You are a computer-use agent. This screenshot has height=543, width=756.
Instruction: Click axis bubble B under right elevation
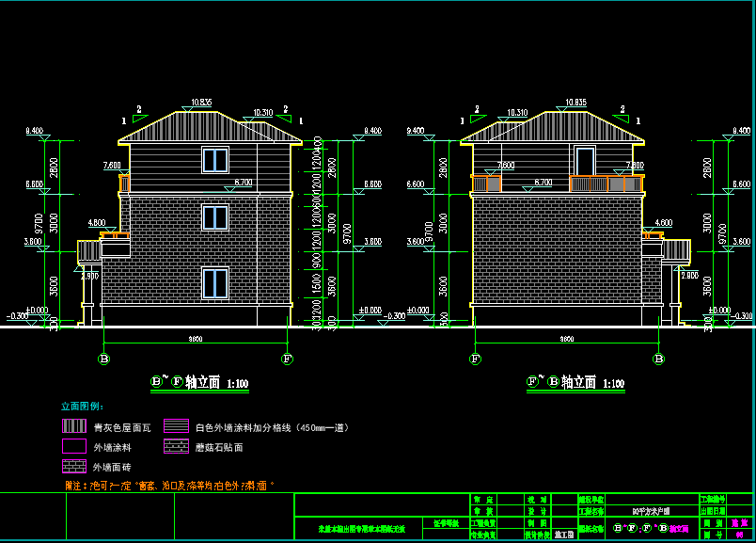[x=659, y=359]
